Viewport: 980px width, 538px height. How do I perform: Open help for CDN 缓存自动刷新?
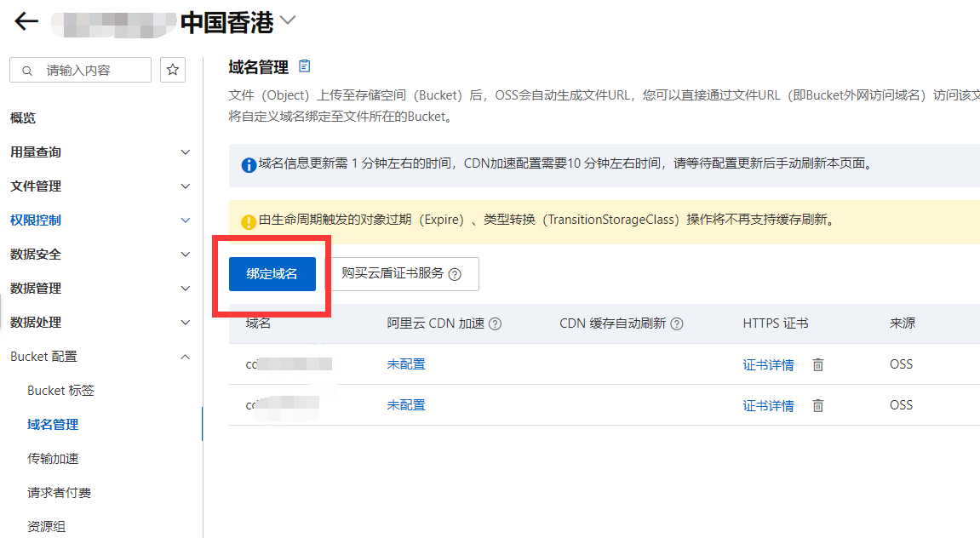(x=677, y=323)
